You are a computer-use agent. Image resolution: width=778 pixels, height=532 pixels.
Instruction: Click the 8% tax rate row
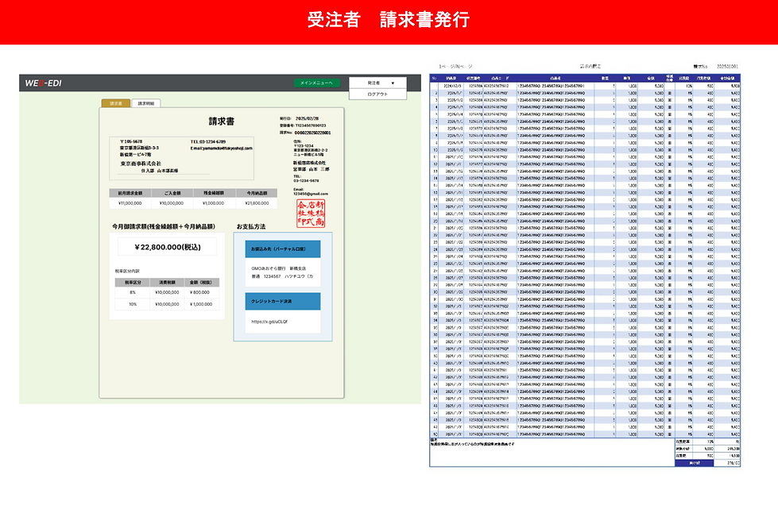tap(167, 292)
